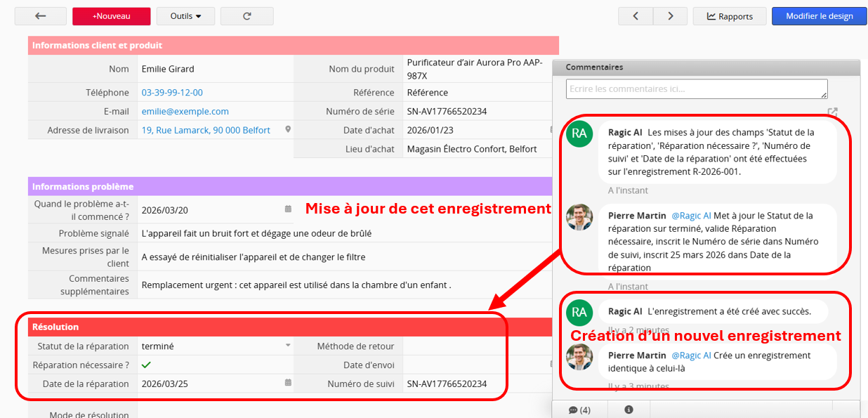
Task: Open comments in a pop-out window
Action: [x=832, y=112]
